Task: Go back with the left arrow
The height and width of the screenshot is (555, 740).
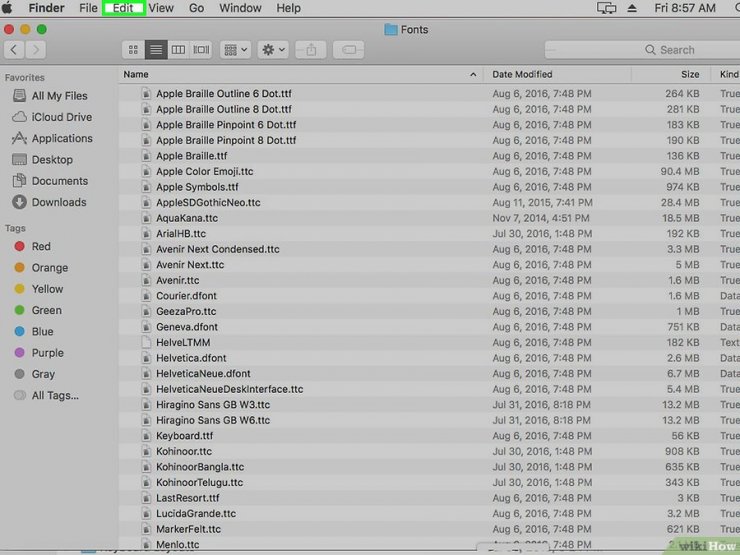Action: click(14, 50)
